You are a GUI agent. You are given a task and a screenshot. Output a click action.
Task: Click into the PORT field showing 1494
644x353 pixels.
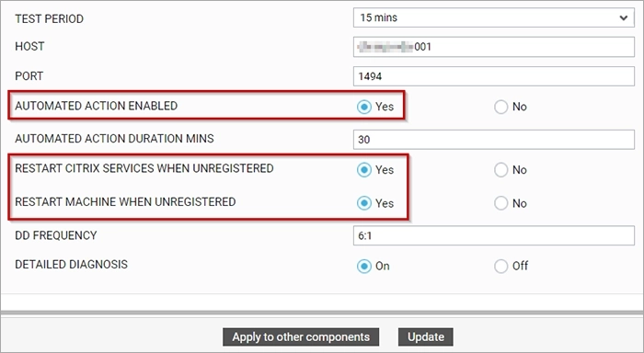[494, 76]
